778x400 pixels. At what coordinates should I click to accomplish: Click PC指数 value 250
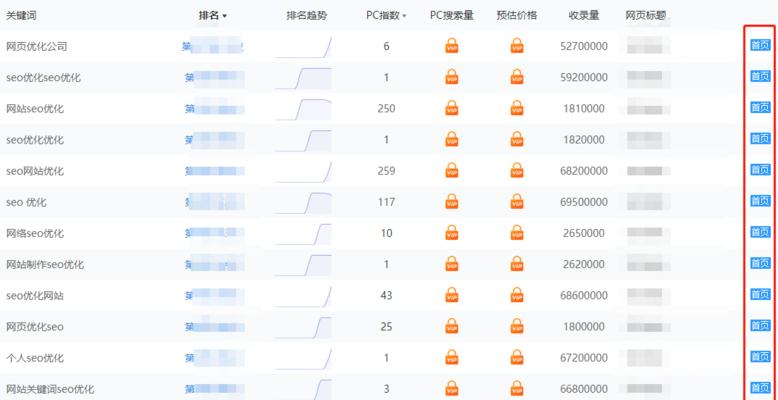386,109
